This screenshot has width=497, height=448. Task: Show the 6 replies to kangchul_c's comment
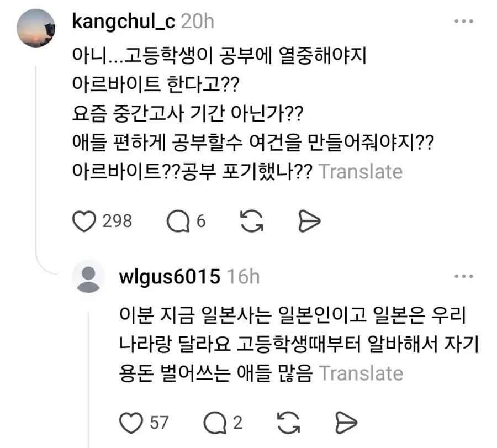(202, 220)
